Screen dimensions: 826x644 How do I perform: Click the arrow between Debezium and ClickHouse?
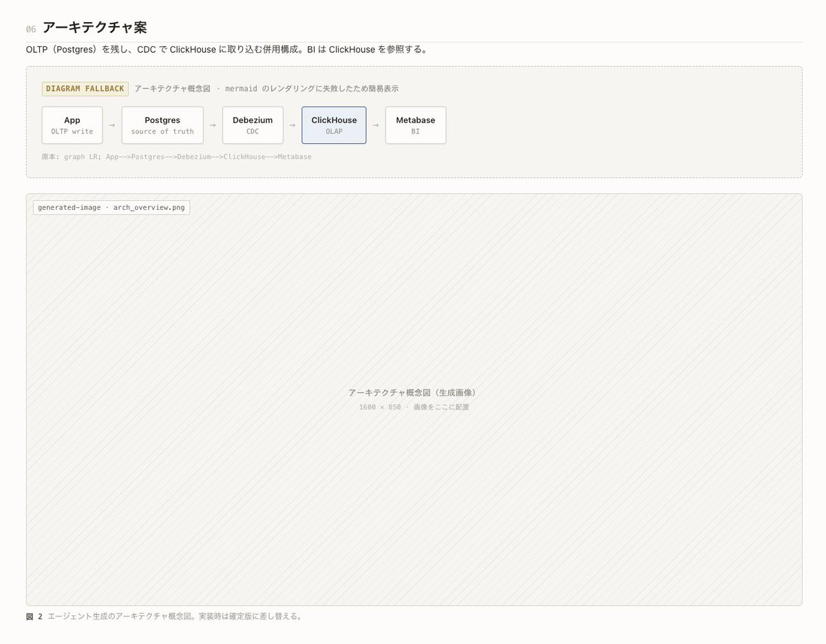(x=293, y=125)
